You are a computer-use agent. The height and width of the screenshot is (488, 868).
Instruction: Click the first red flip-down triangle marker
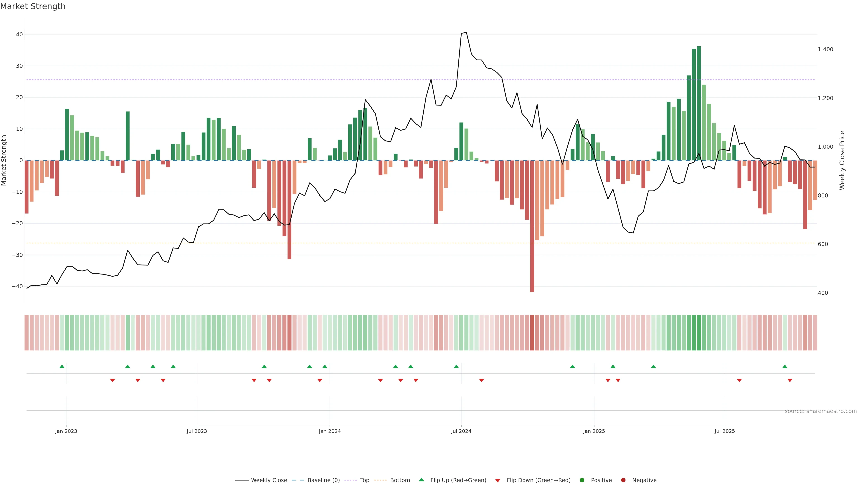pyautogui.click(x=113, y=380)
